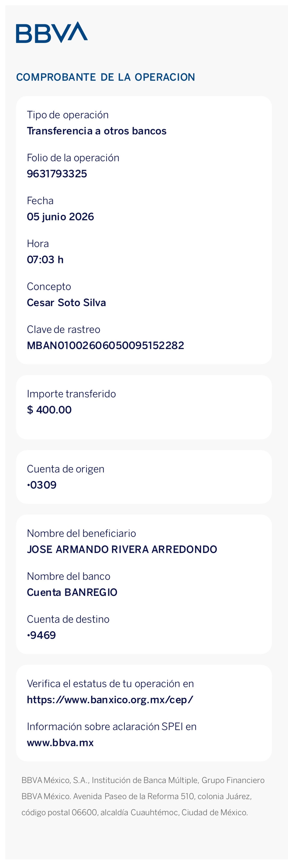This screenshot has width=288, height=868.
Task: Click Transferencia a otros bancos text
Action: (x=97, y=131)
